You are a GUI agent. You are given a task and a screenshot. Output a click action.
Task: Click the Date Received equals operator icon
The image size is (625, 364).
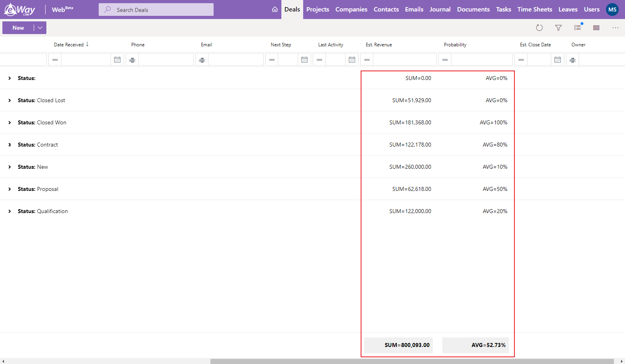[x=55, y=60]
